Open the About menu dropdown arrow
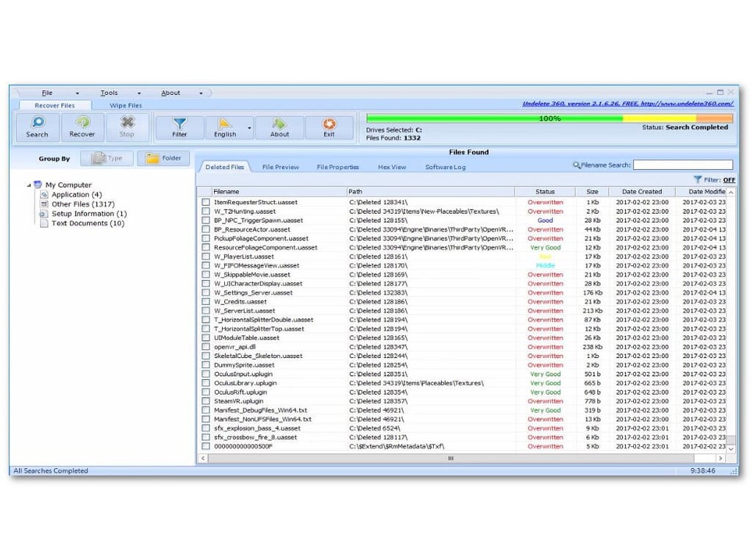The image size is (753, 560). click(201, 93)
